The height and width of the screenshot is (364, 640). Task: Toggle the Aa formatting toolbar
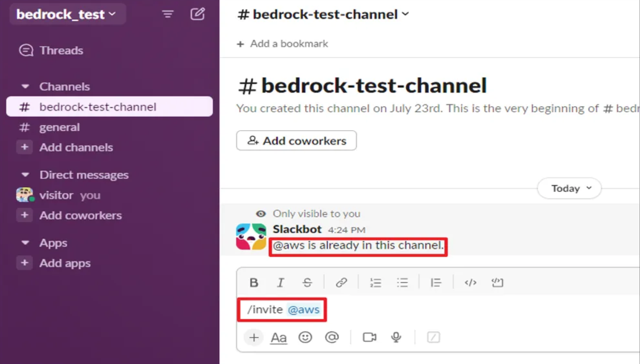pos(279,338)
